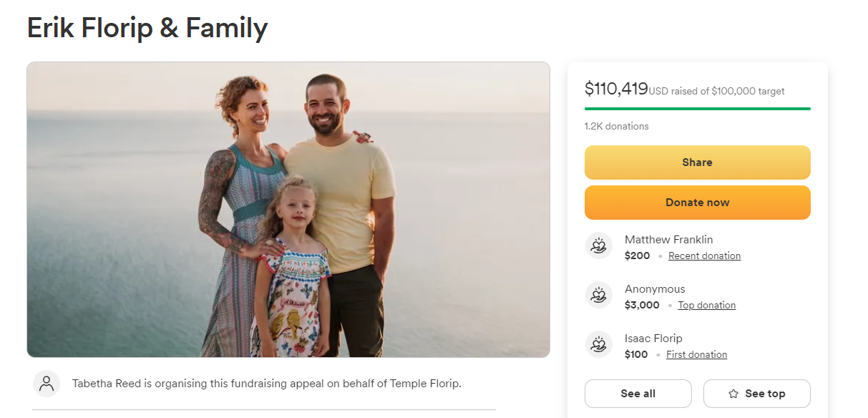
Task: Click the organiser avatar icon beside Tabetha Reed
Action: pos(47,383)
